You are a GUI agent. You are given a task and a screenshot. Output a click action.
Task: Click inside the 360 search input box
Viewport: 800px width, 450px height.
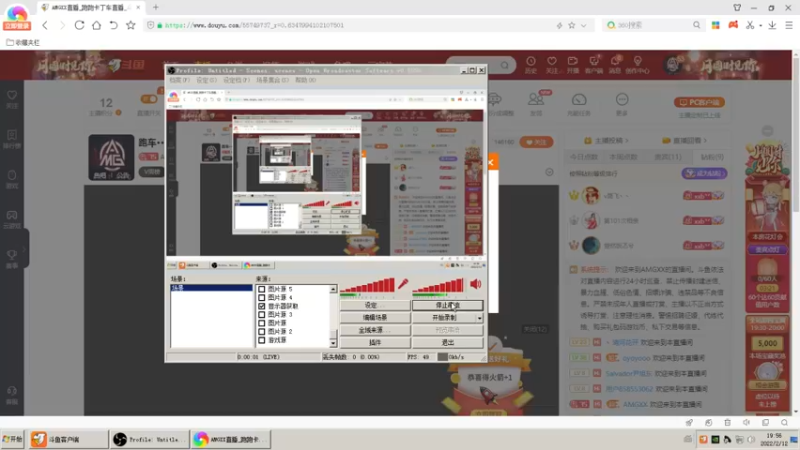(x=653, y=25)
